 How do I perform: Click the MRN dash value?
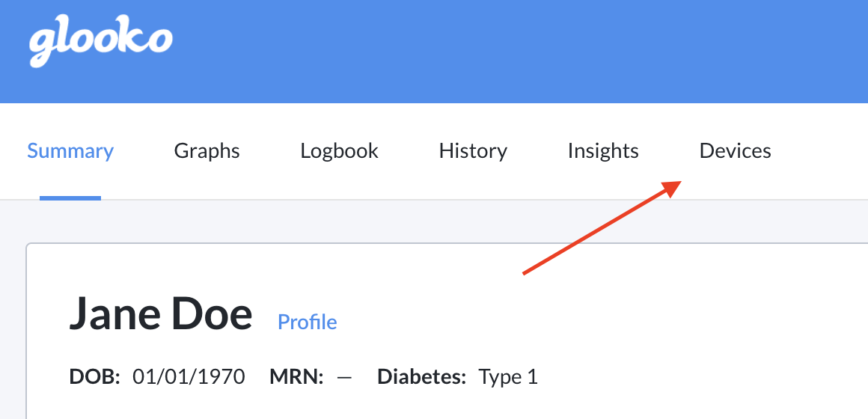tap(344, 378)
